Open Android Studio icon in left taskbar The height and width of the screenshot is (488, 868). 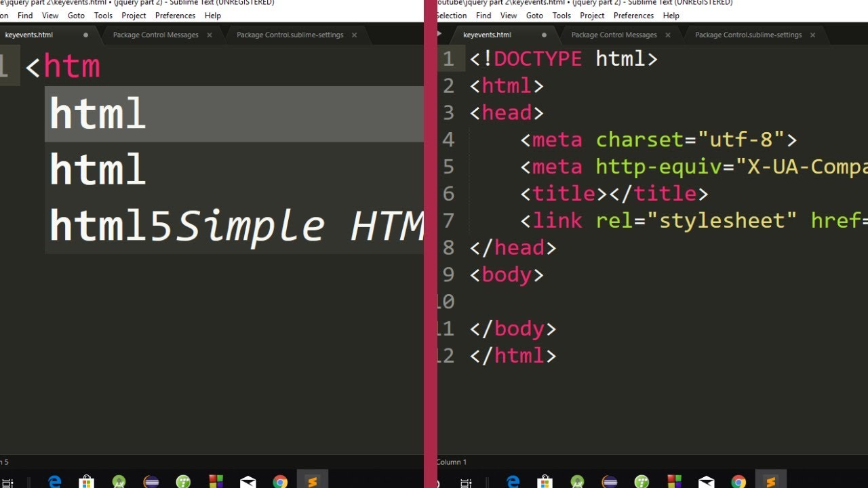coord(119,482)
